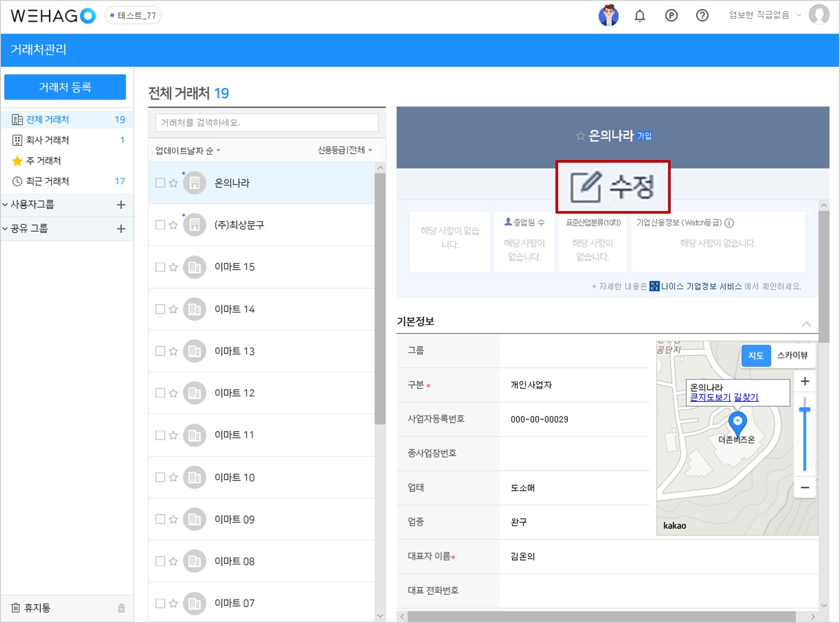Select the 이마트 12 row checkbox
This screenshot has width=840, height=623.
pos(160,393)
